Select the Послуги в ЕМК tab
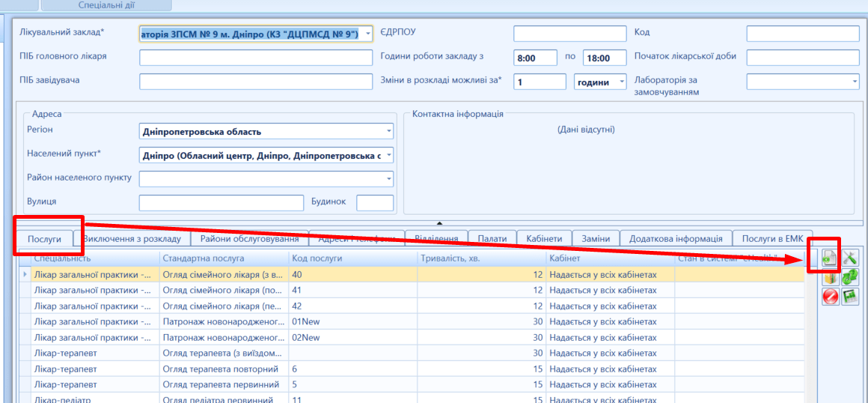Image resolution: width=868 pixels, height=403 pixels. (x=772, y=238)
